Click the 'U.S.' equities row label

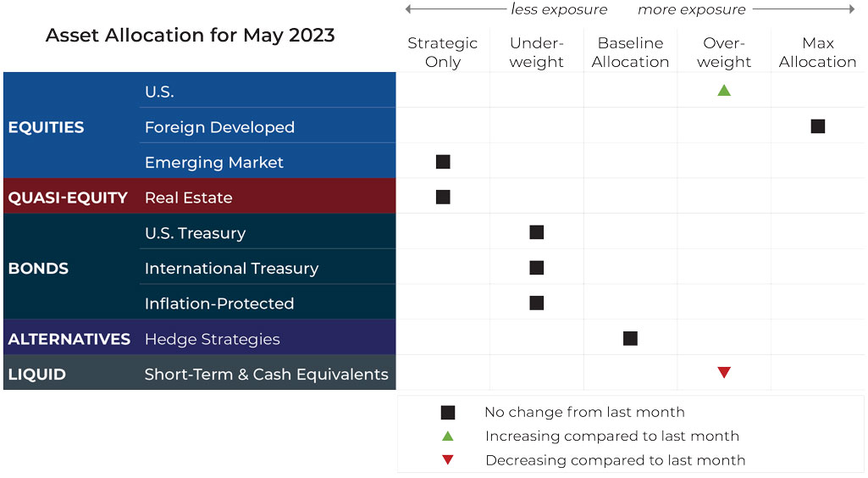click(159, 92)
